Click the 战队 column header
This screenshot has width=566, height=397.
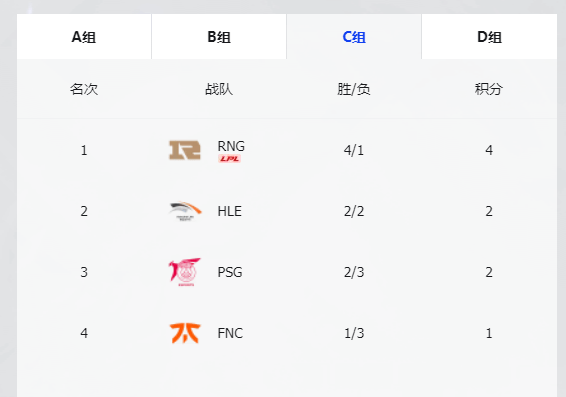tap(219, 89)
